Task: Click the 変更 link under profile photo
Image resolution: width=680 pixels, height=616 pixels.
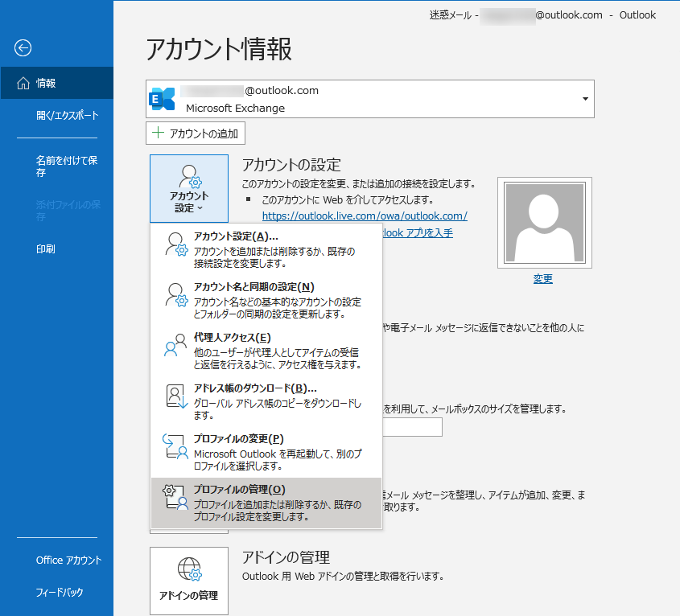Action: (543, 279)
